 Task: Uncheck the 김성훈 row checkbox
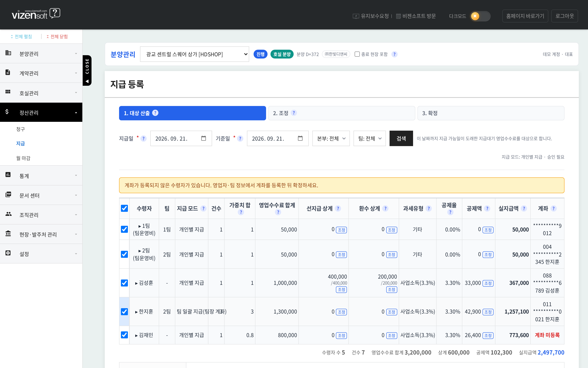(x=124, y=283)
